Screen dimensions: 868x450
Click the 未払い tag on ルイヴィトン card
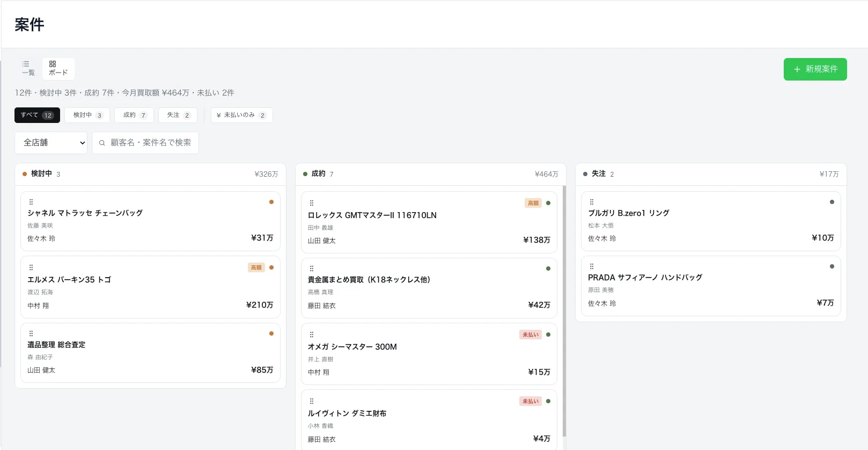pos(531,401)
